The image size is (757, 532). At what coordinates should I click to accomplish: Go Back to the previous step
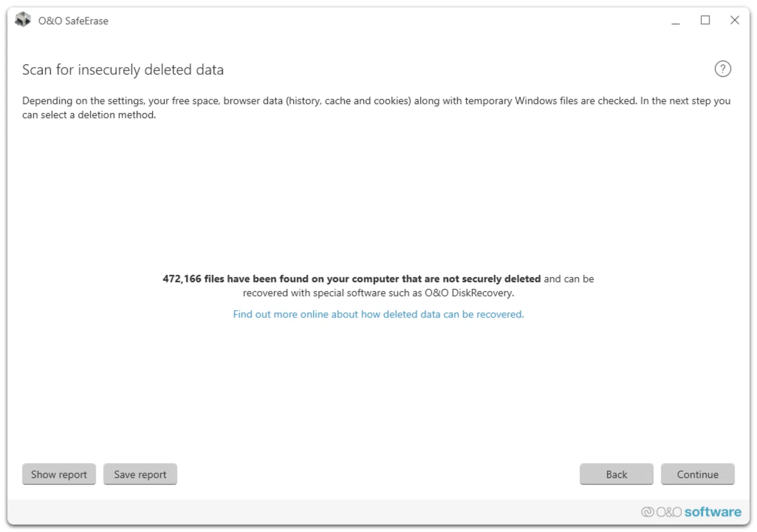click(616, 474)
